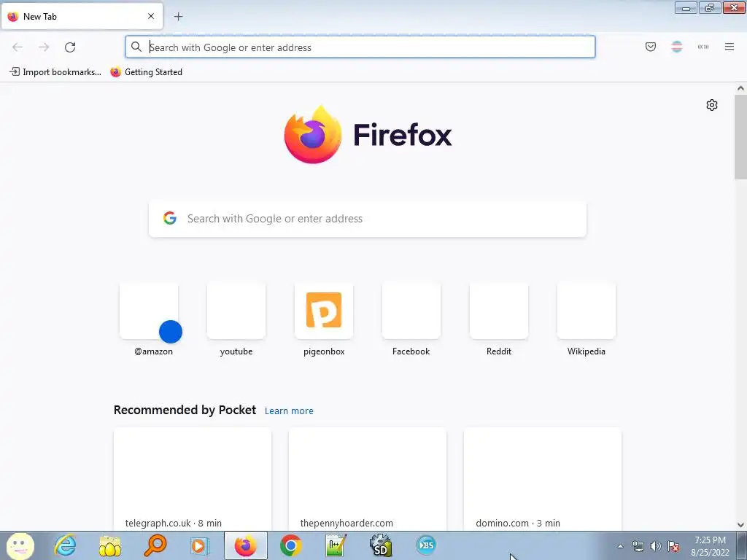Open the BS round taskbar icon
The width and height of the screenshot is (747, 560).
point(426,545)
